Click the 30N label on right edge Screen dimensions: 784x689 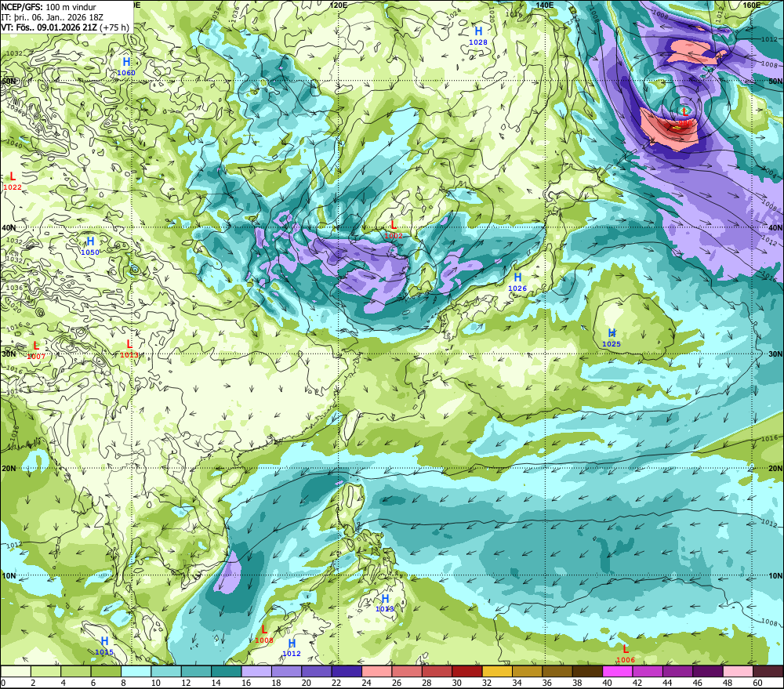pos(775,354)
